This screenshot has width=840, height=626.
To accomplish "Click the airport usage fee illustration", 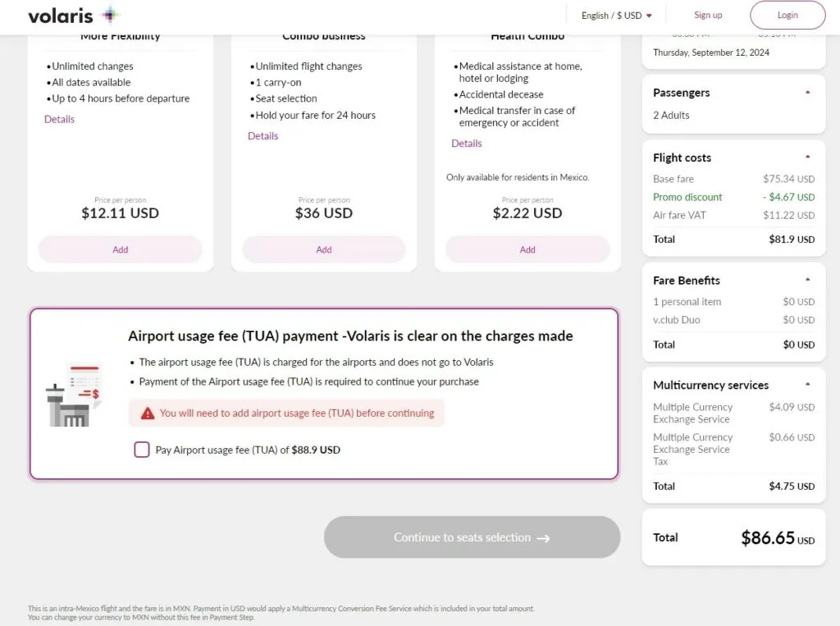I will click(74, 395).
